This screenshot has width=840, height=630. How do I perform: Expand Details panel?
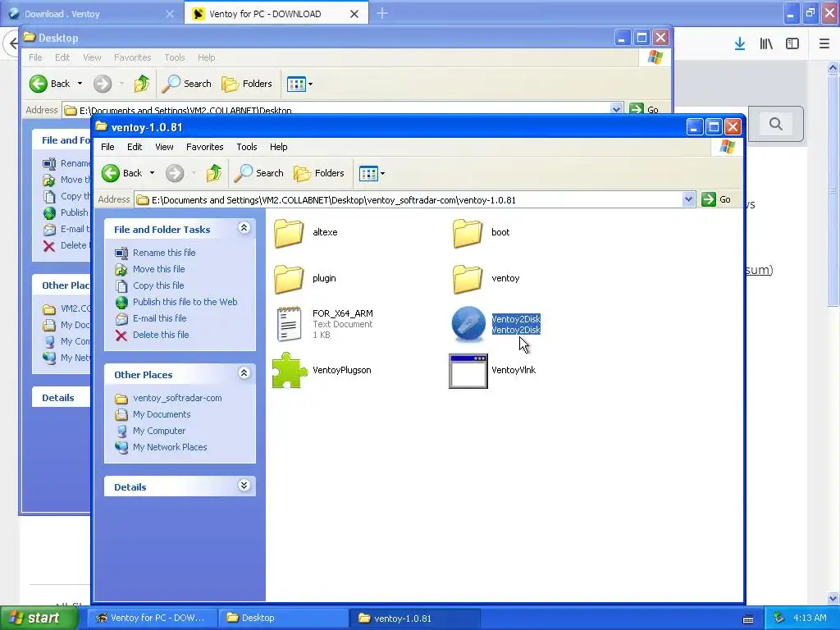point(244,486)
